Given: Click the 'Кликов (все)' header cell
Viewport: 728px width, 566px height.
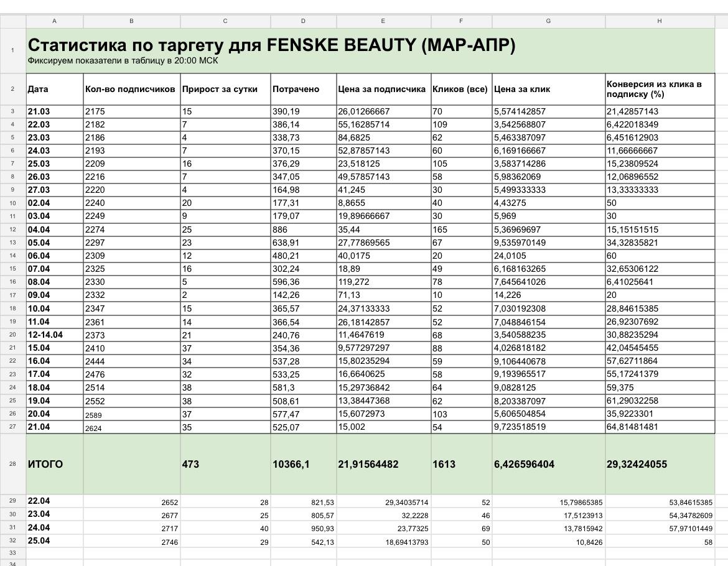Looking at the screenshot, I should point(462,89).
